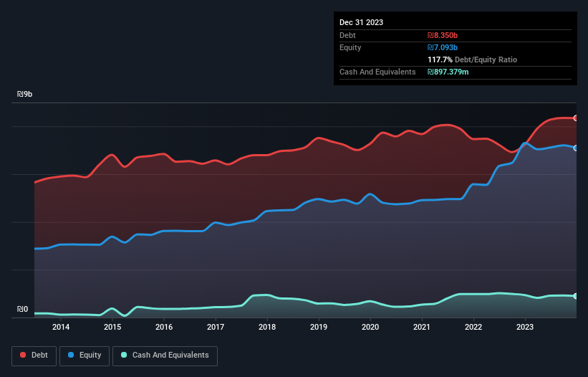
Task: Select the 2017 x-axis label
Action: pos(216,327)
